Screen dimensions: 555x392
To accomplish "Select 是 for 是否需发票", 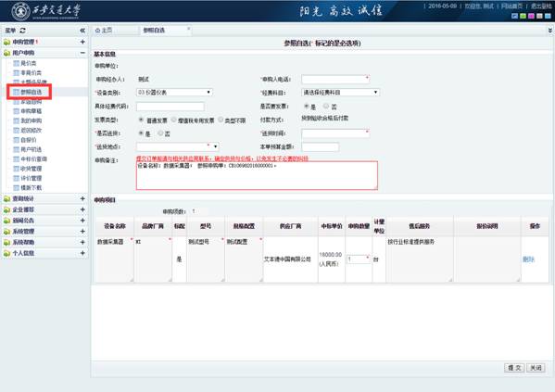I will click(306, 106).
